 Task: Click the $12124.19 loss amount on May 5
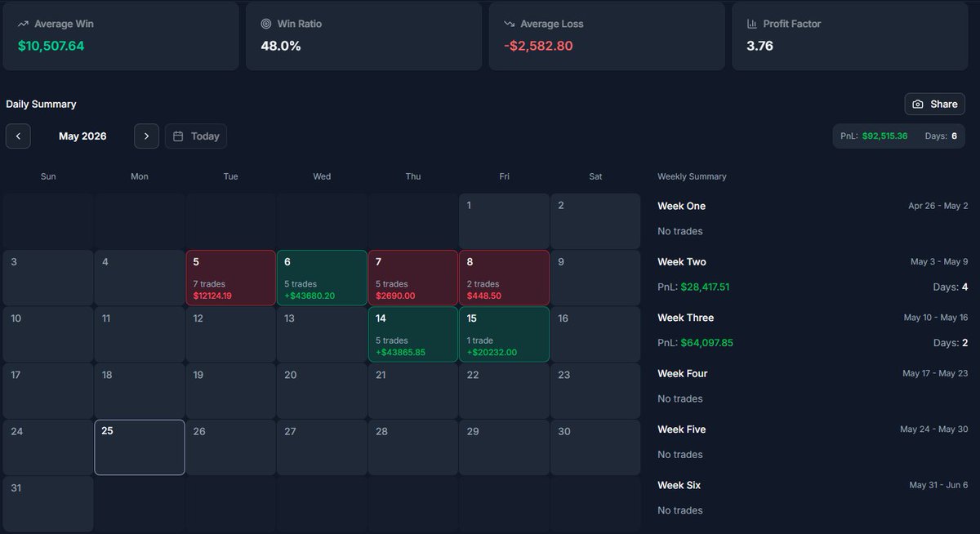pyautogui.click(x=212, y=296)
